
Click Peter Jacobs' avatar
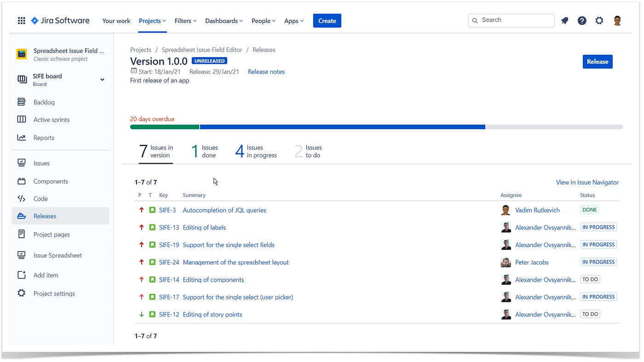(x=506, y=262)
